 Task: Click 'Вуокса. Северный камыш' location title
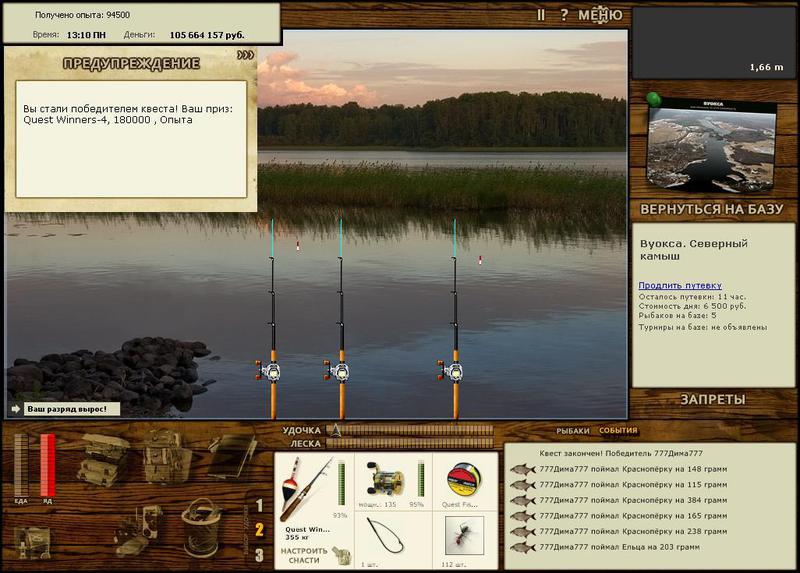(693, 250)
